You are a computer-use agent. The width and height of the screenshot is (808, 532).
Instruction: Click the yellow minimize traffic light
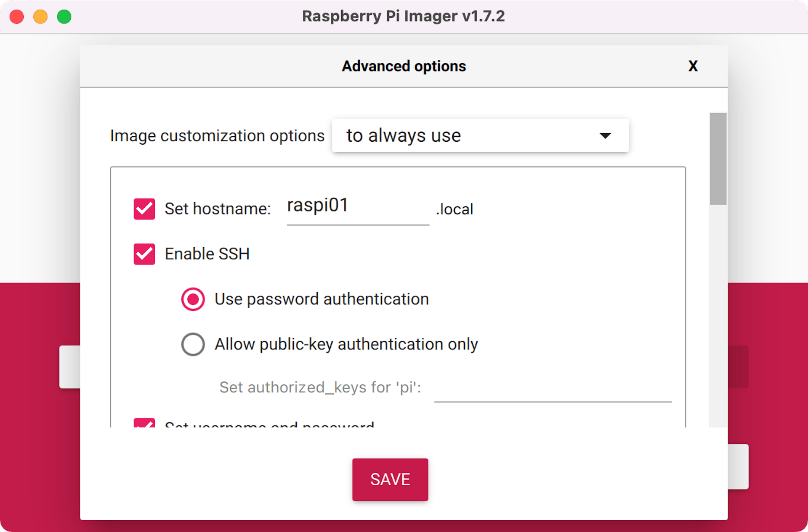point(40,16)
